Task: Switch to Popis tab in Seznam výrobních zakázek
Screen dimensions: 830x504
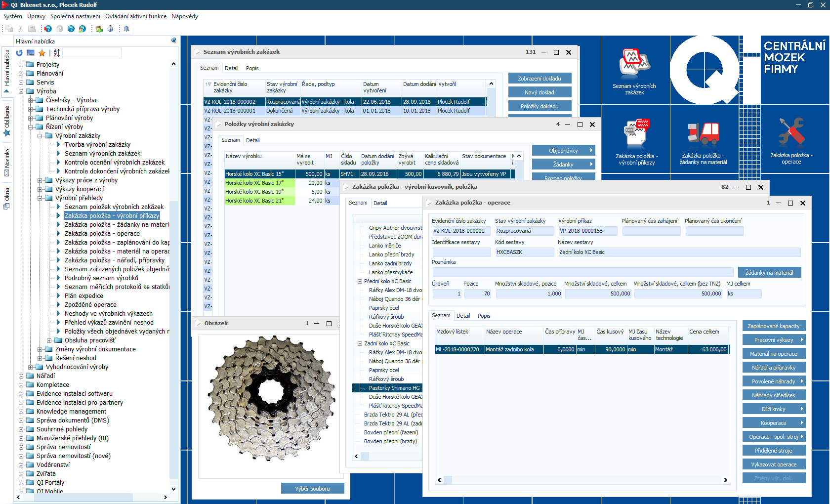Action: click(252, 68)
